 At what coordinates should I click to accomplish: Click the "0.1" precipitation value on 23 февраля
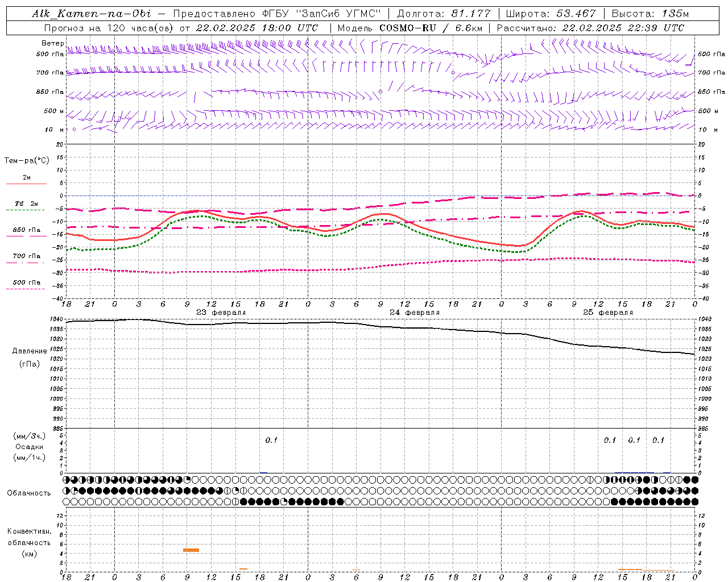coord(271,440)
